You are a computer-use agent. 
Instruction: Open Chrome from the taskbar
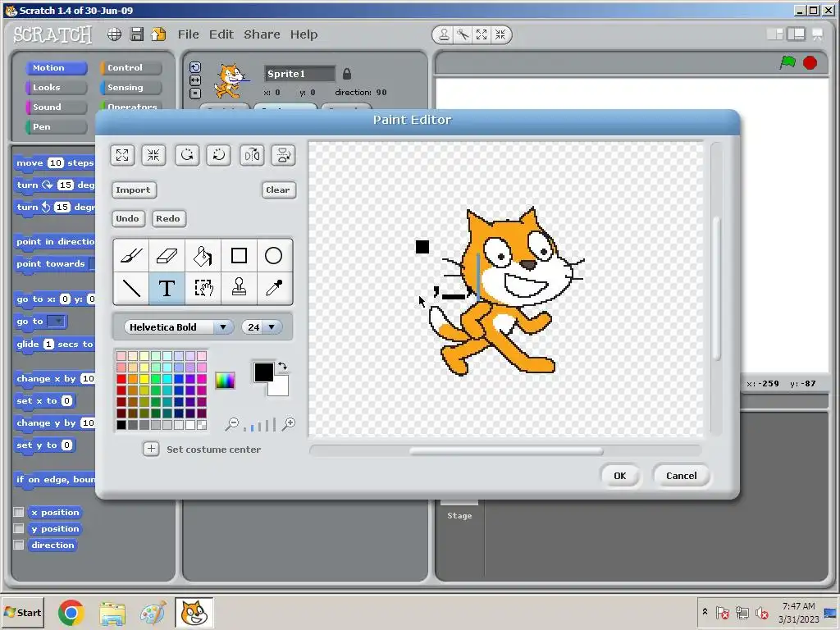coord(71,612)
